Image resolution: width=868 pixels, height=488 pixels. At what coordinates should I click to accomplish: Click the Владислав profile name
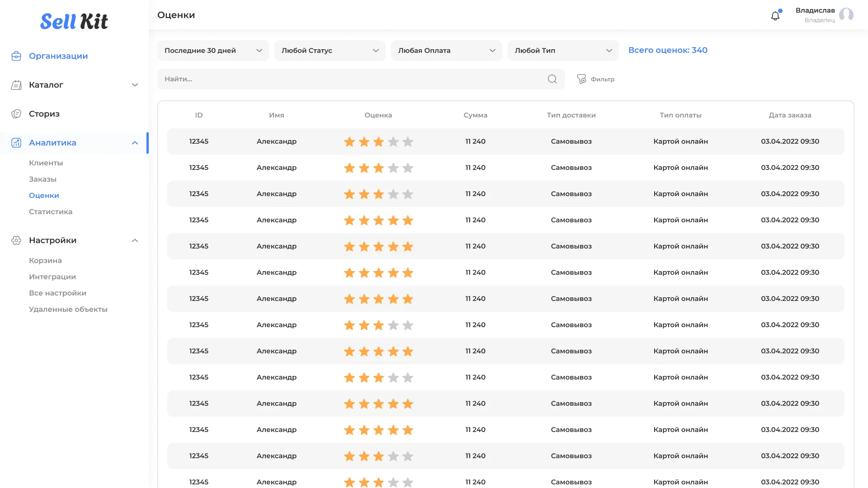click(815, 10)
